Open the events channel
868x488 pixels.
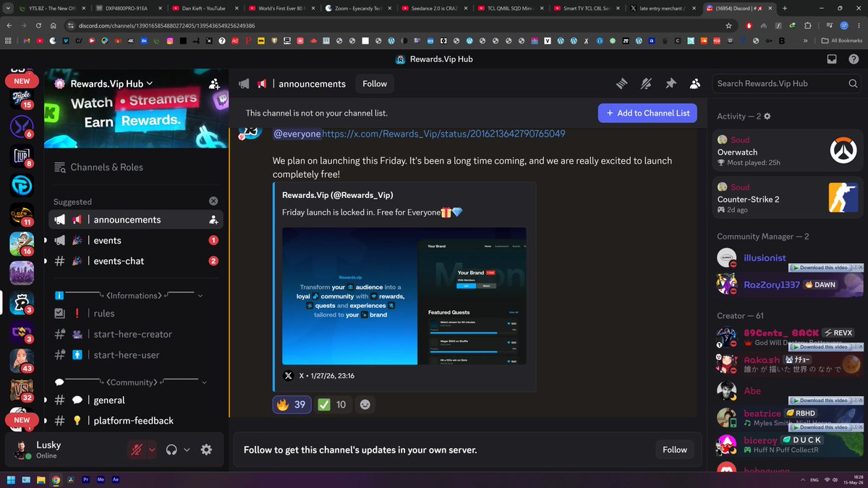(x=135, y=241)
